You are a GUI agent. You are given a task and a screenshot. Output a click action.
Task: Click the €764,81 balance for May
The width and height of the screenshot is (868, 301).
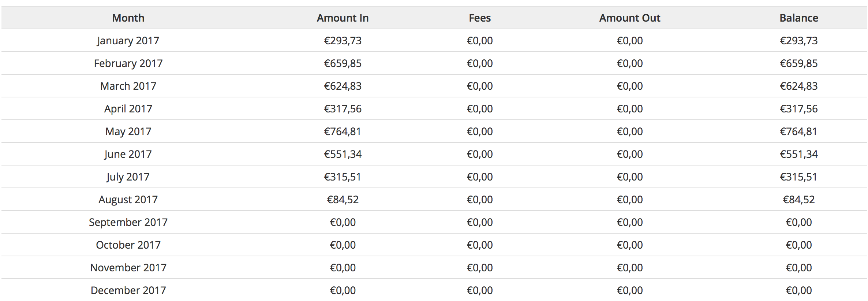pos(799,131)
